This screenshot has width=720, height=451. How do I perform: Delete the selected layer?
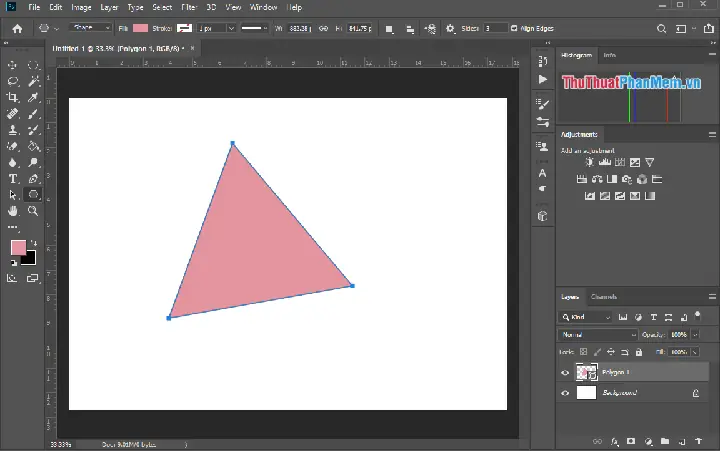point(698,441)
